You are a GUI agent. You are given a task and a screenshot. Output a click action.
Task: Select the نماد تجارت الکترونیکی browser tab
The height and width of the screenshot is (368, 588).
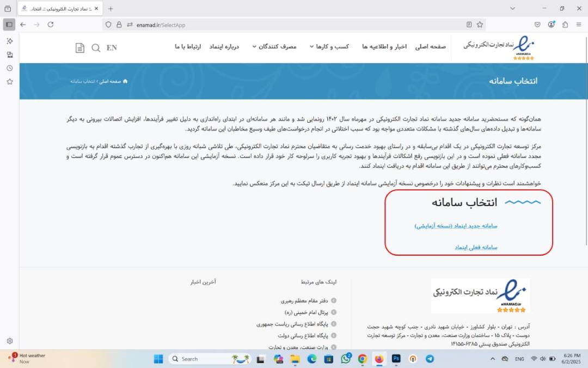[60, 9]
